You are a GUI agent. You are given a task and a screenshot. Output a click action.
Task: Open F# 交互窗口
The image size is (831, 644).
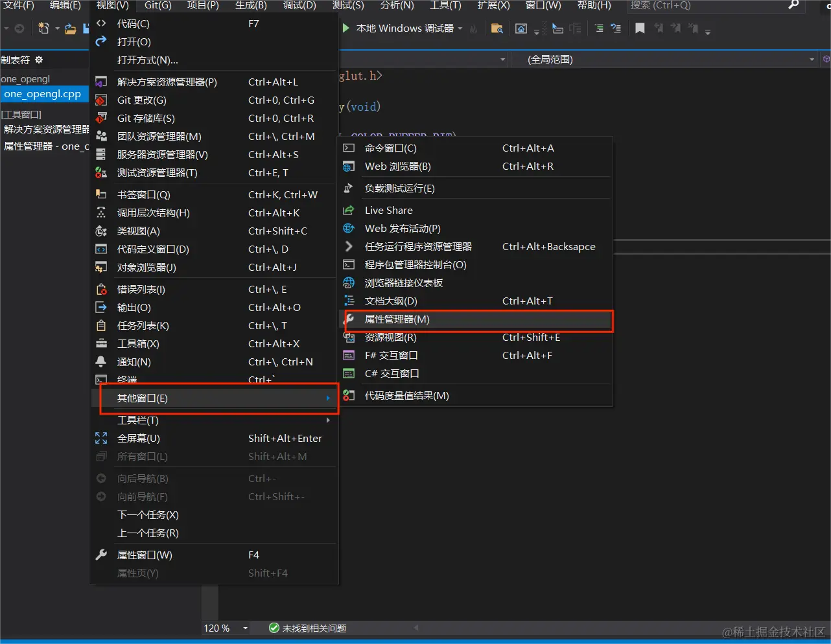point(476,356)
